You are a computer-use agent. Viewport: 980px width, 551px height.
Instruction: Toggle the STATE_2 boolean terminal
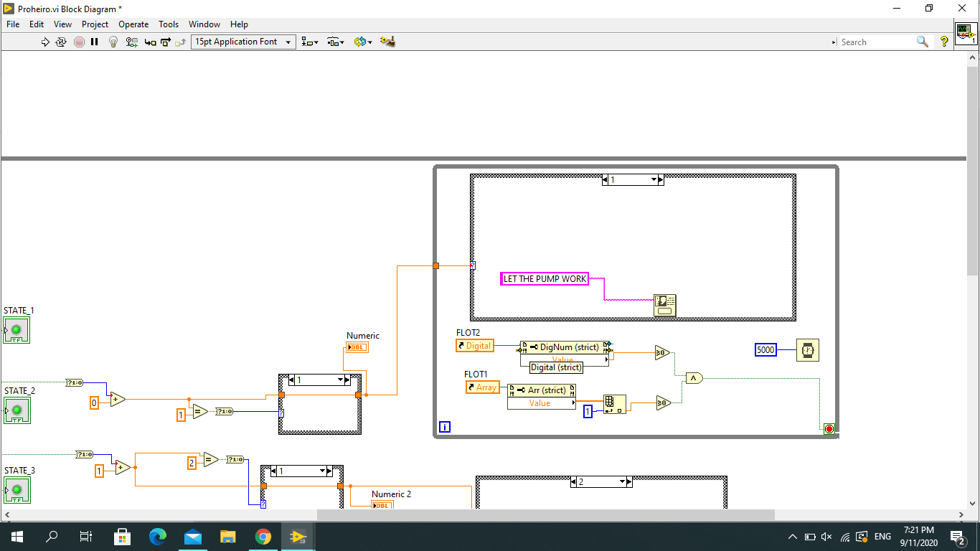(16, 410)
